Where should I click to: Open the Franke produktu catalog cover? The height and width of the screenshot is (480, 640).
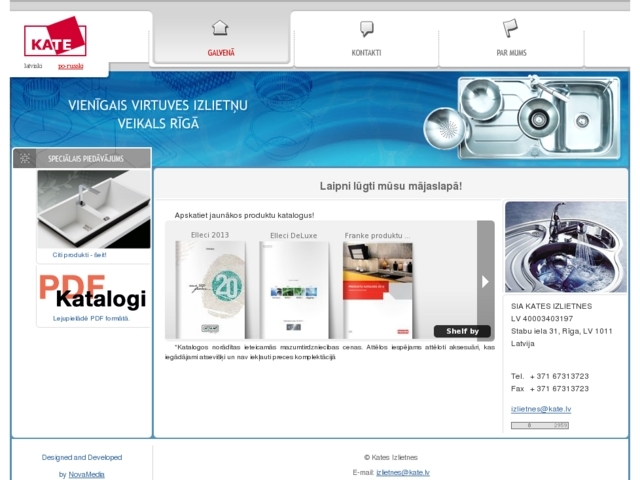[377, 289]
